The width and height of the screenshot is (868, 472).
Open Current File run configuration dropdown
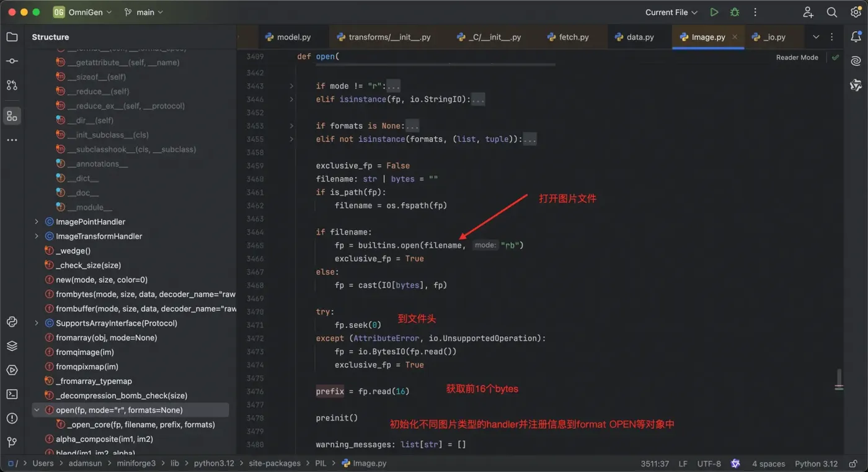671,12
